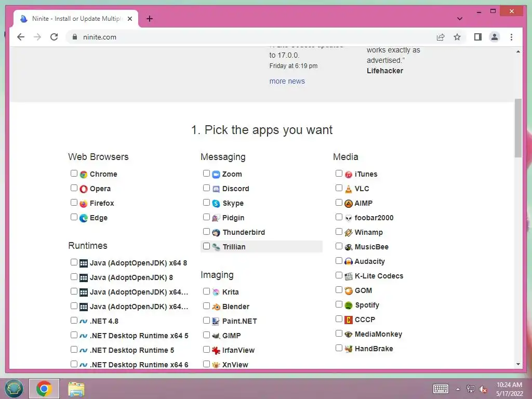This screenshot has width=532, height=399.
Task: Select the MediaMonkey checkbox
Action: click(x=339, y=334)
